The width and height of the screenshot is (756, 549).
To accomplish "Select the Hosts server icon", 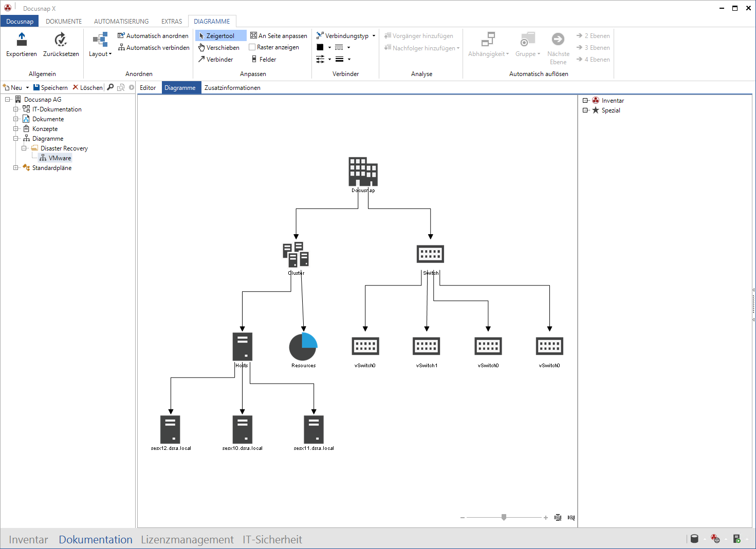I will 242,347.
